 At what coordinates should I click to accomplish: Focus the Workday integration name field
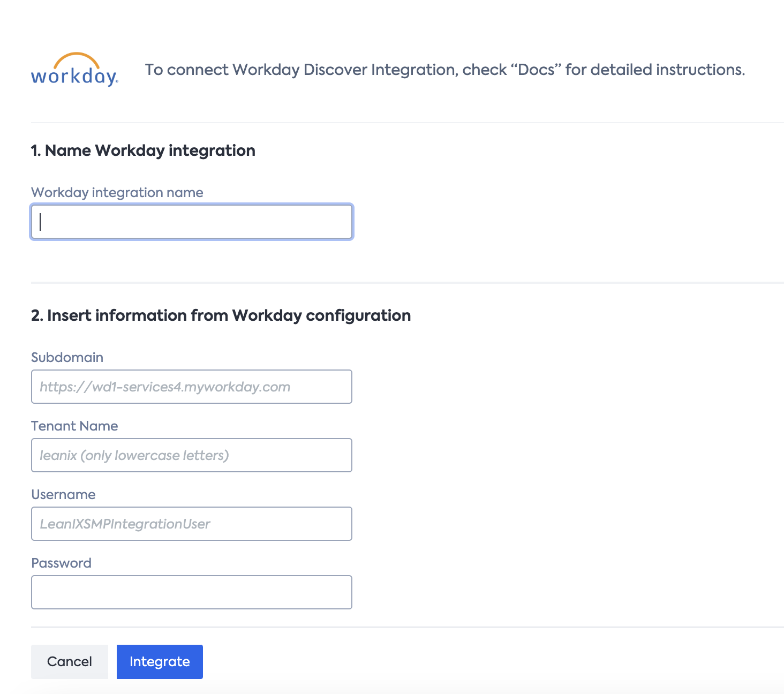[x=192, y=222]
